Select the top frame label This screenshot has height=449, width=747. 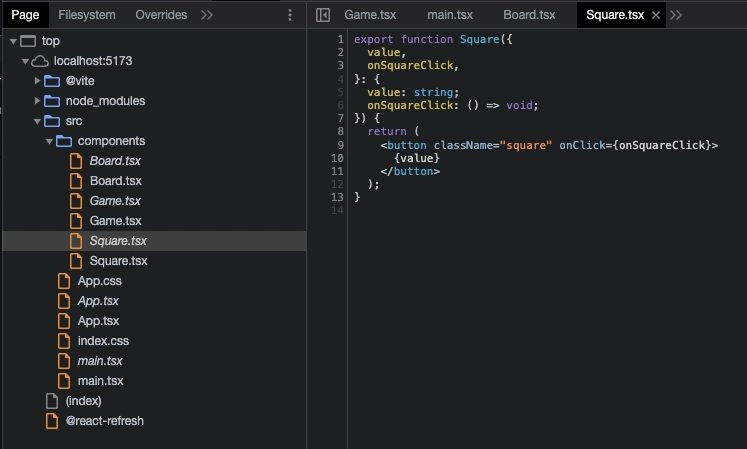tap(50, 41)
